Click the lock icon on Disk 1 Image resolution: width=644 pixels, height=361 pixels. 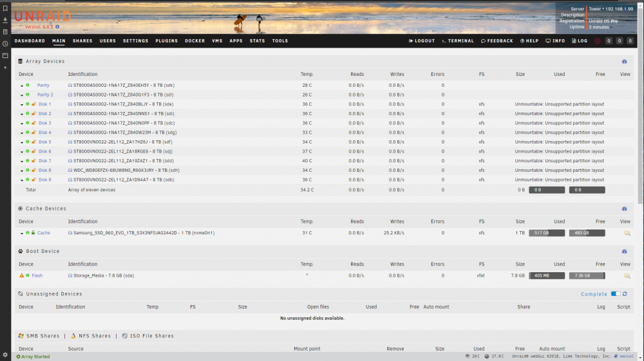coord(33,104)
